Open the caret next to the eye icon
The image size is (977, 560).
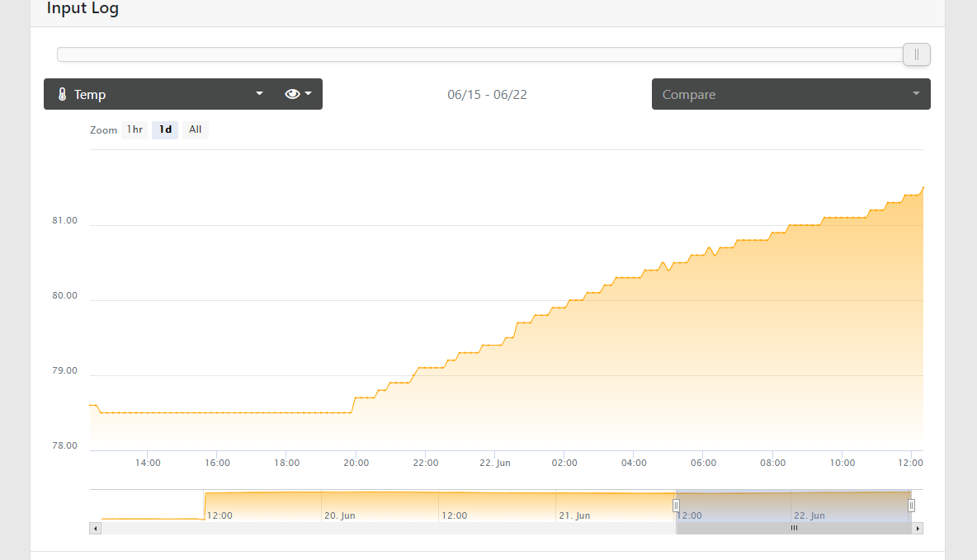pyautogui.click(x=309, y=94)
